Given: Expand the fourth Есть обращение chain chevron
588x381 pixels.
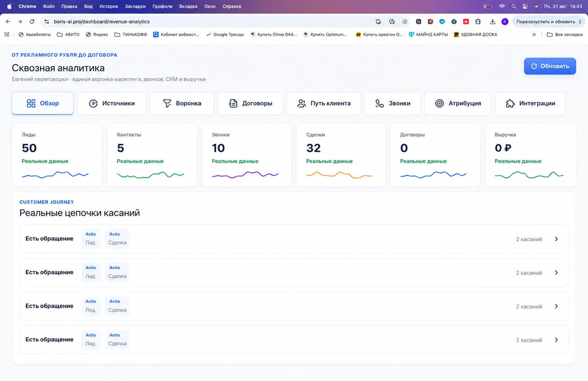Looking at the screenshot, I should click(x=556, y=340).
